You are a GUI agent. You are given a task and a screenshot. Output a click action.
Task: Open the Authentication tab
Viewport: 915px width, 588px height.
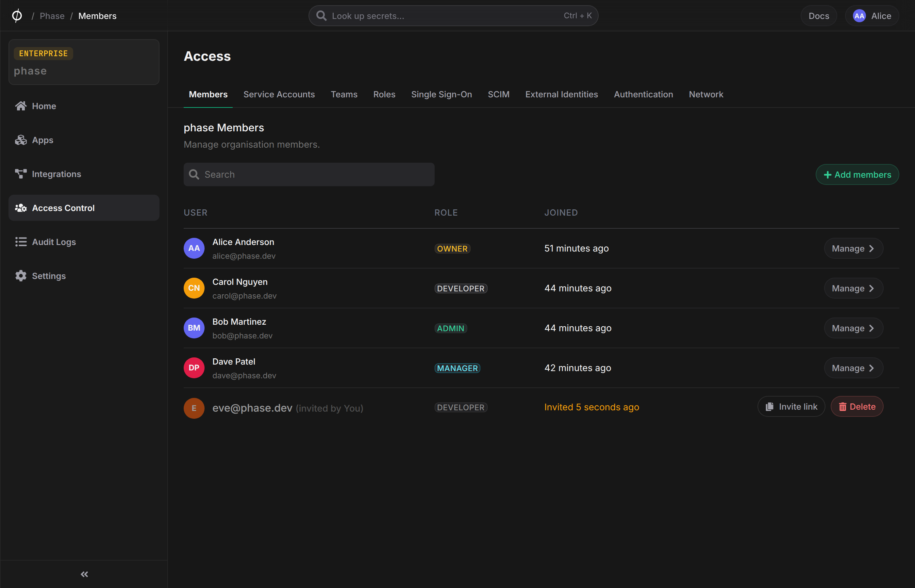643,94
